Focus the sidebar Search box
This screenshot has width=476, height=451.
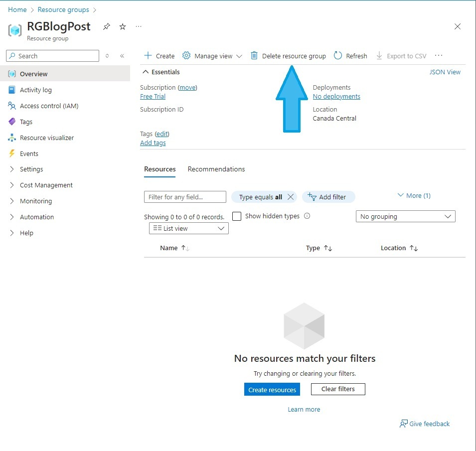[52, 56]
